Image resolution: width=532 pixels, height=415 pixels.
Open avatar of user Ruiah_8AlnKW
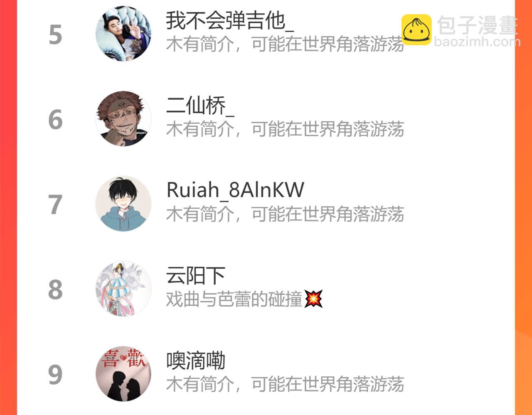pyautogui.click(x=123, y=204)
